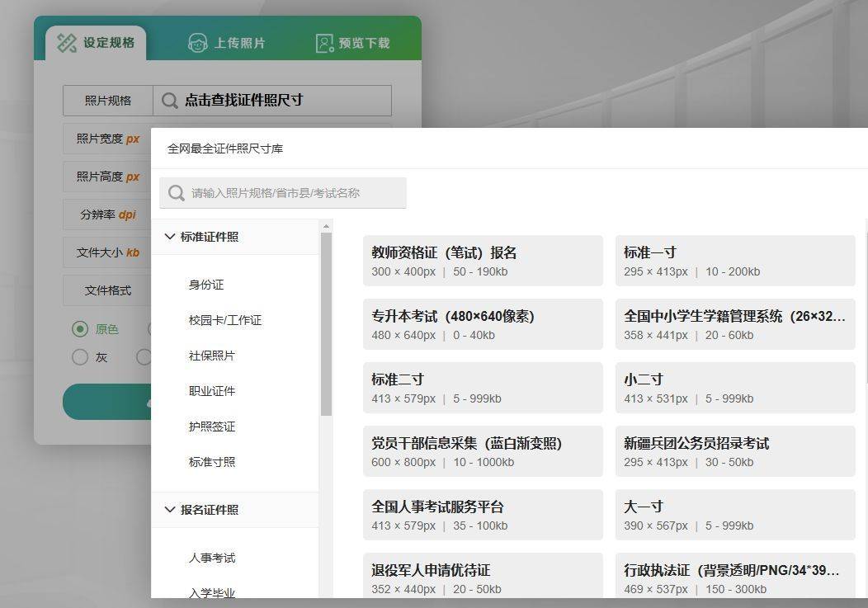Select 护照签证 category
The height and width of the screenshot is (608, 868).
click(211, 427)
